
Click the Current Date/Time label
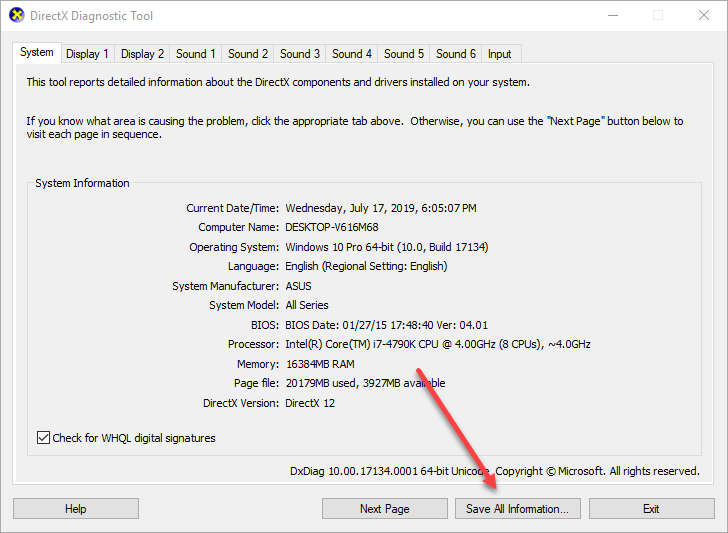pyautogui.click(x=233, y=208)
